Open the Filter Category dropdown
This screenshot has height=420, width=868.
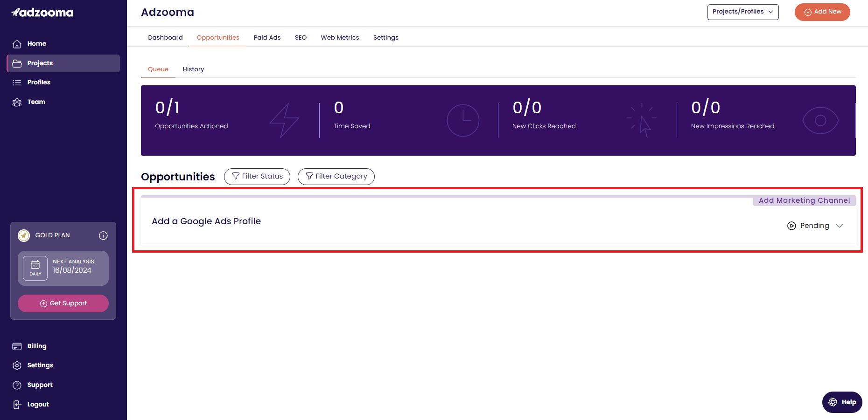point(336,176)
